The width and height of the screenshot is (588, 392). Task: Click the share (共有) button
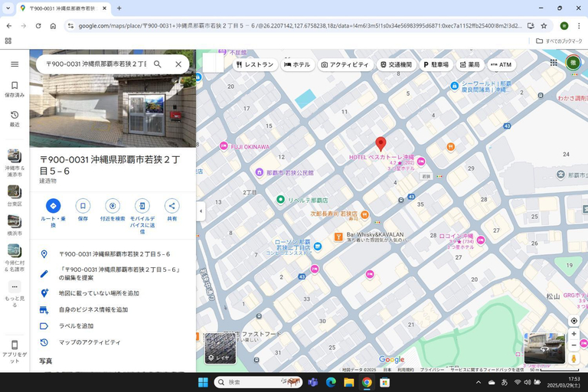tap(171, 205)
